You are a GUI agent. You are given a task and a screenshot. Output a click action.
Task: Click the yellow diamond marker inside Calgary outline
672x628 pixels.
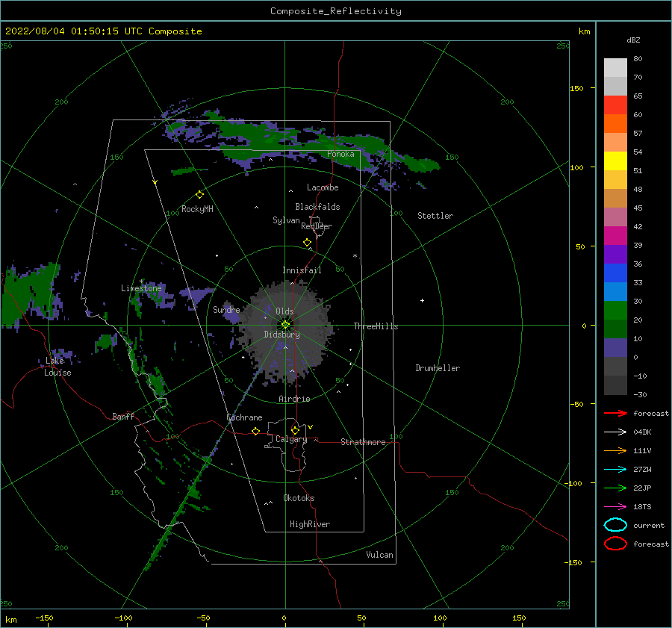coord(295,430)
